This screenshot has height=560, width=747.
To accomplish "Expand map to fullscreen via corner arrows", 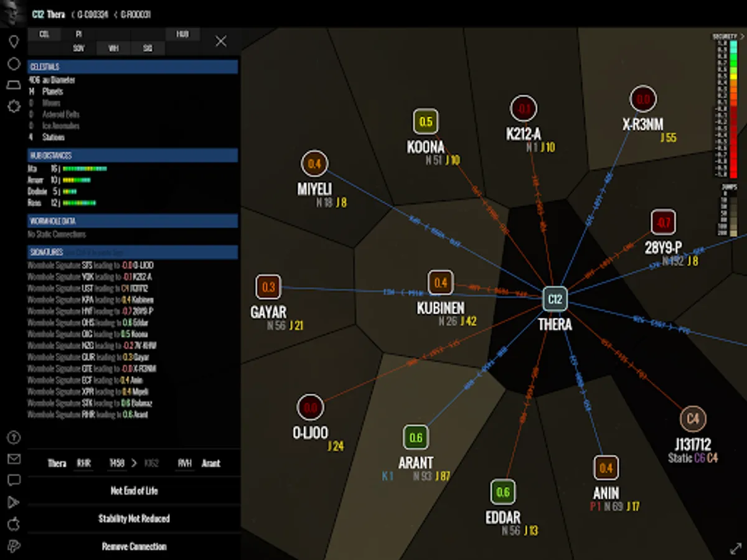I will point(735,548).
